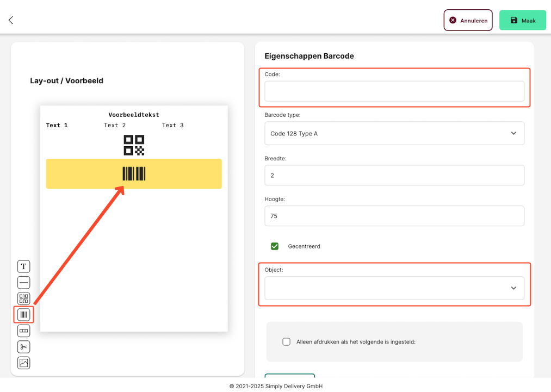The width and height of the screenshot is (551, 392).
Task: Click the 'Lay-out / Voorbeeld' heading
Action: 67,81
